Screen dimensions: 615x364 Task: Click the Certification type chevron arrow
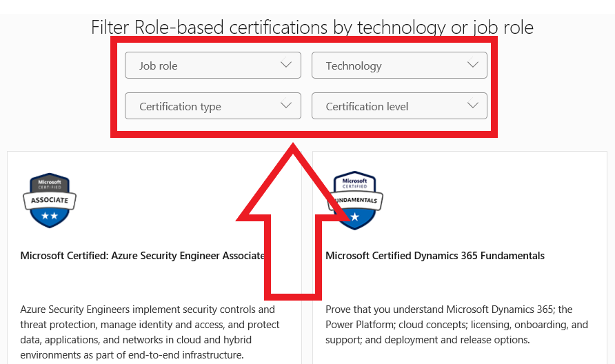pyautogui.click(x=286, y=105)
